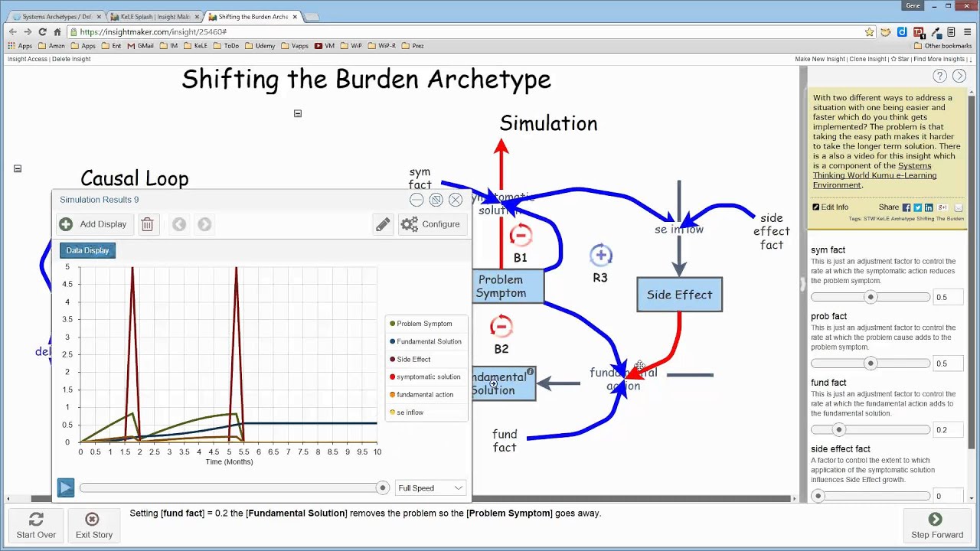The height and width of the screenshot is (551, 980).
Task: Click the Google +1 share button
Action: pyautogui.click(x=942, y=207)
